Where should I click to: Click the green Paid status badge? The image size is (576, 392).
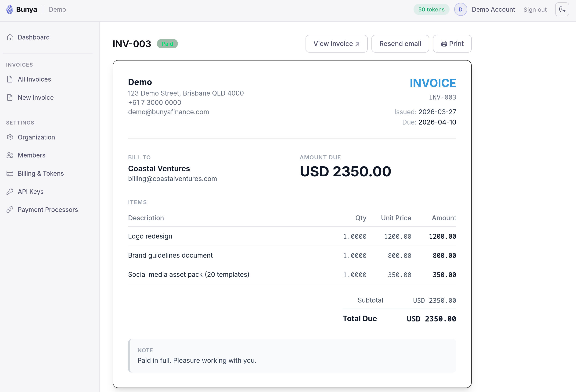(167, 44)
